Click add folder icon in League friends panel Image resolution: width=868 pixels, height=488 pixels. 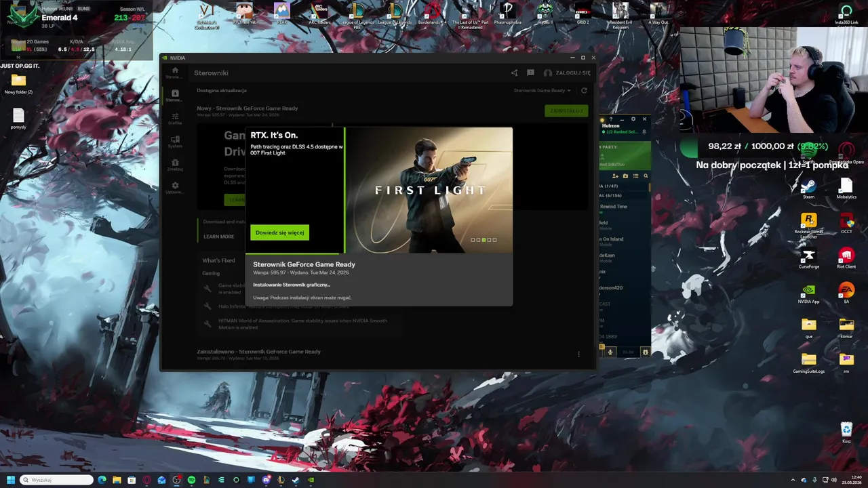click(x=625, y=176)
